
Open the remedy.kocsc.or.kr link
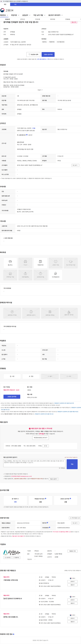pyautogui.click(x=22, y=476)
